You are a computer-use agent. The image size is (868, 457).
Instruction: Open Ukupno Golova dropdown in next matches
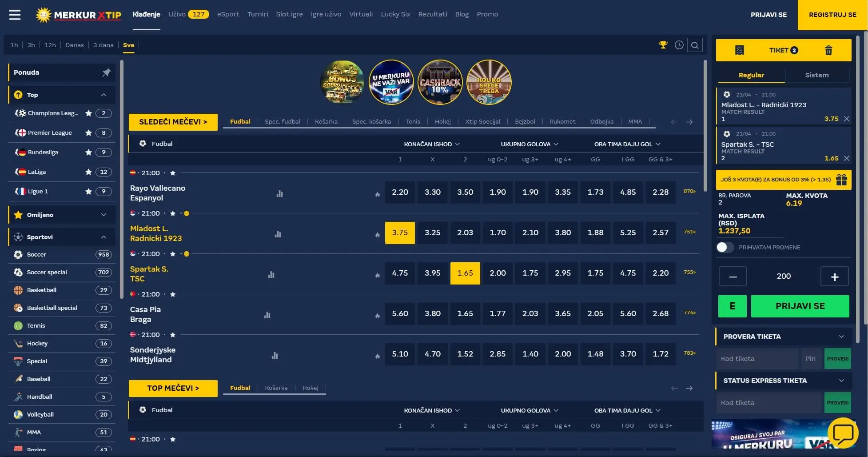[x=530, y=144]
